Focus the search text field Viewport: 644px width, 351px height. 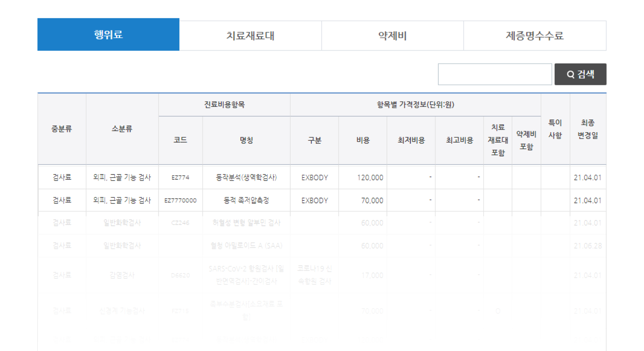pyautogui.click(x=495, y=74)
